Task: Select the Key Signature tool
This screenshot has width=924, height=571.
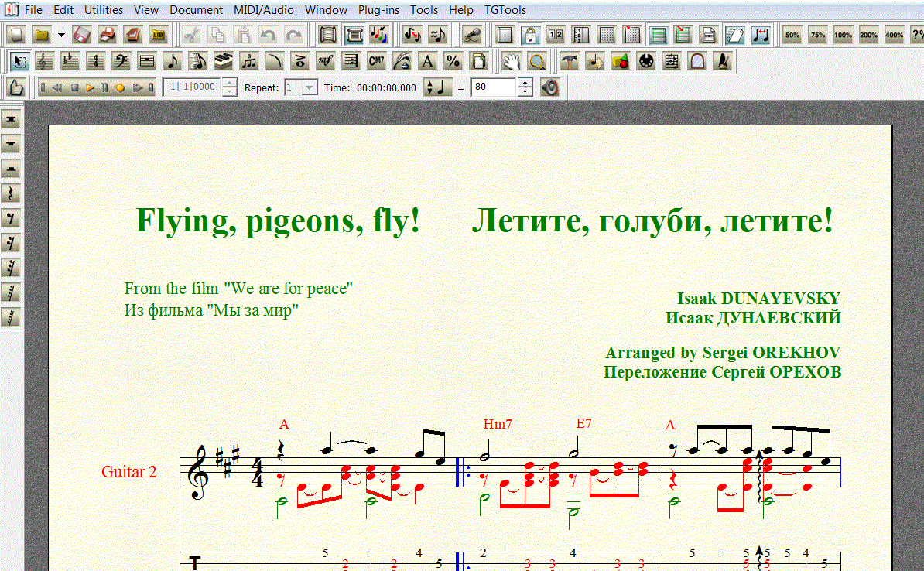Action: pyautogui.click(x=70, y=61)
